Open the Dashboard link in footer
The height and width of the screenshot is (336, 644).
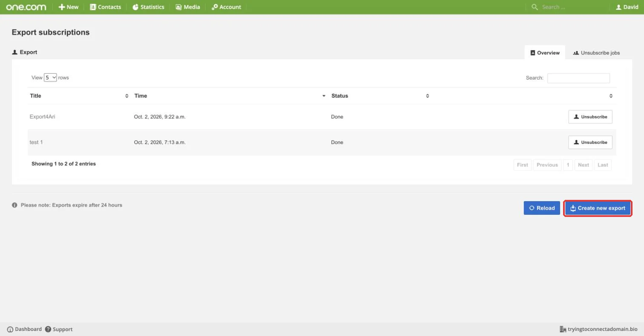tap(24, 329)
